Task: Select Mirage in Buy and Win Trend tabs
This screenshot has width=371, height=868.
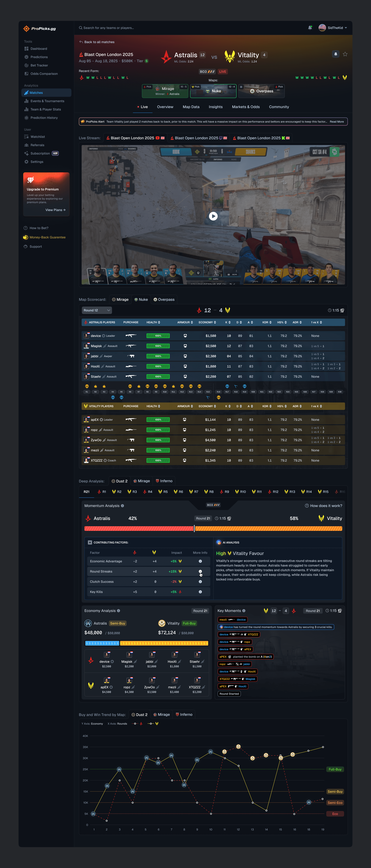Action: tap(162, 715)
